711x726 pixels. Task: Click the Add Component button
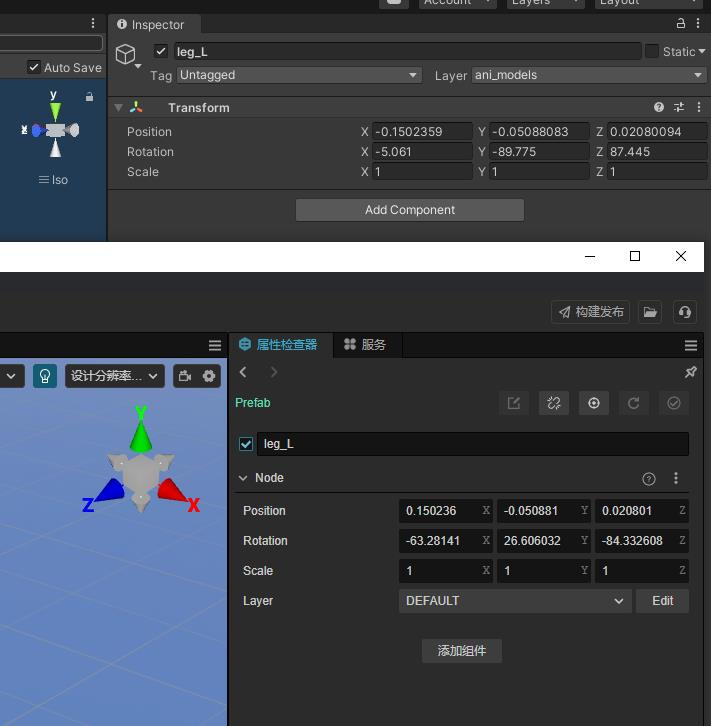(410, 210)
